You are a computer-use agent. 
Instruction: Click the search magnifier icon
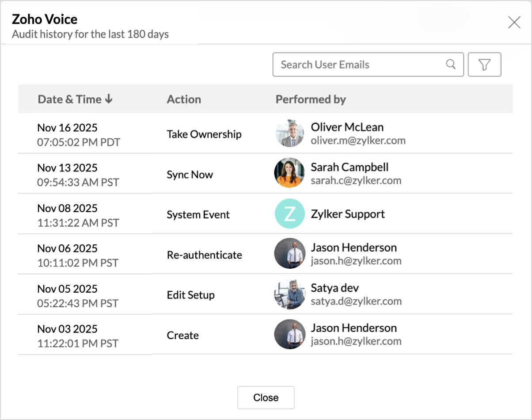[451, 65]
